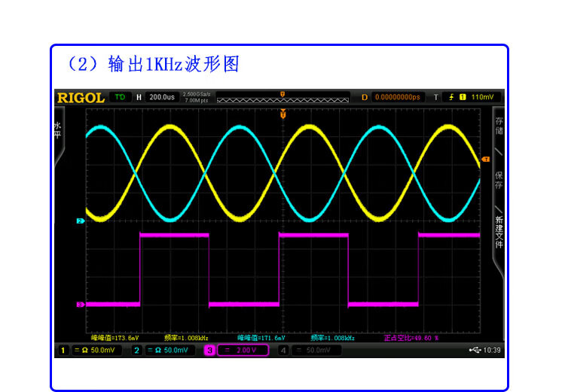Click the RIGOL logo
The height and width of the screenshot is (392, 565).
pyautogui.click(x=81, y=97)
